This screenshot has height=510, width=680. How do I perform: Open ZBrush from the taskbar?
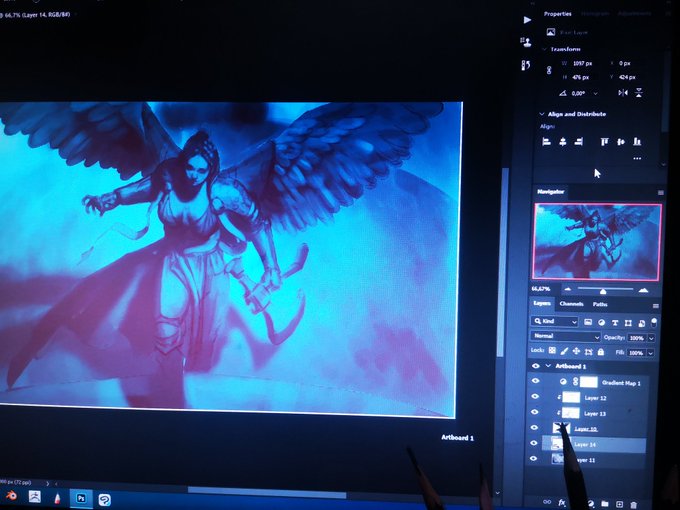(x=35, y=497)
